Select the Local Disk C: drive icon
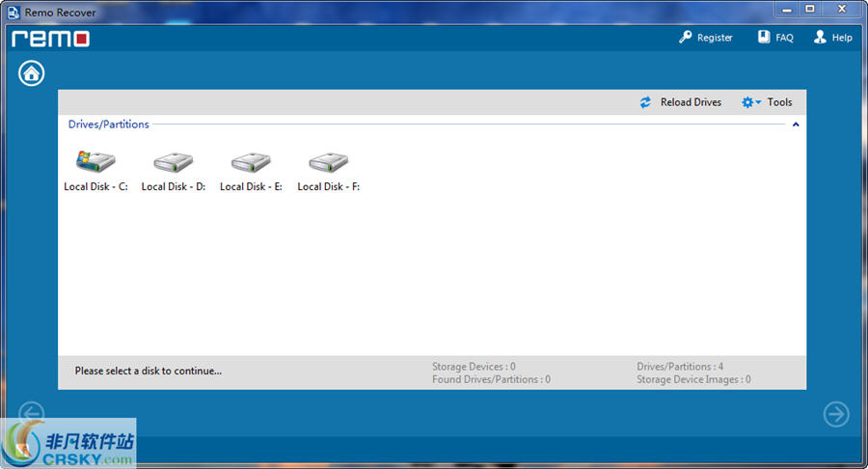868x469 pixels. (95, 161)
